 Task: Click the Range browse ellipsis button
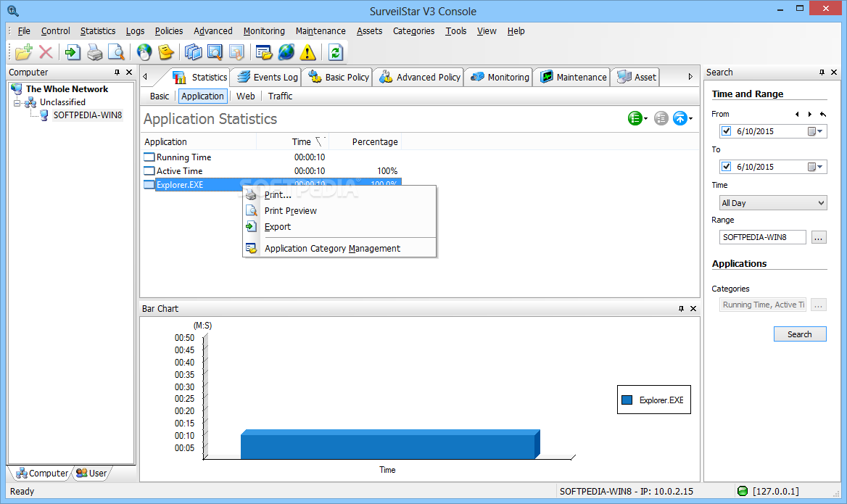pyautogui.click(x=819, y=237)
